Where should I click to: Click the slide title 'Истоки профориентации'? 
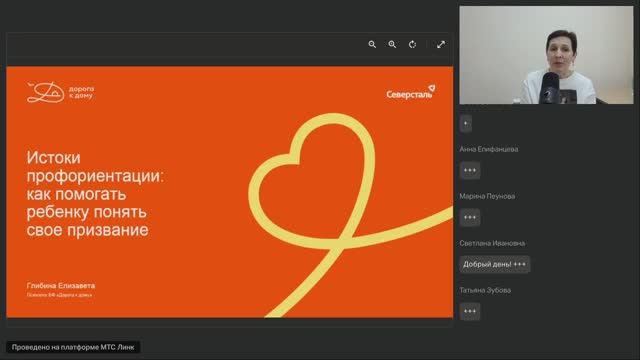(x=95, y=167)
